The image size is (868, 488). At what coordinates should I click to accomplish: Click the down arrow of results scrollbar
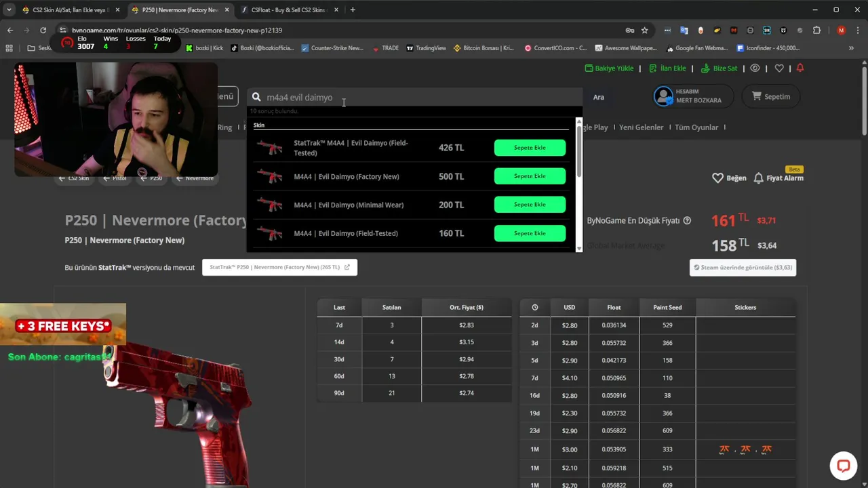578,249
